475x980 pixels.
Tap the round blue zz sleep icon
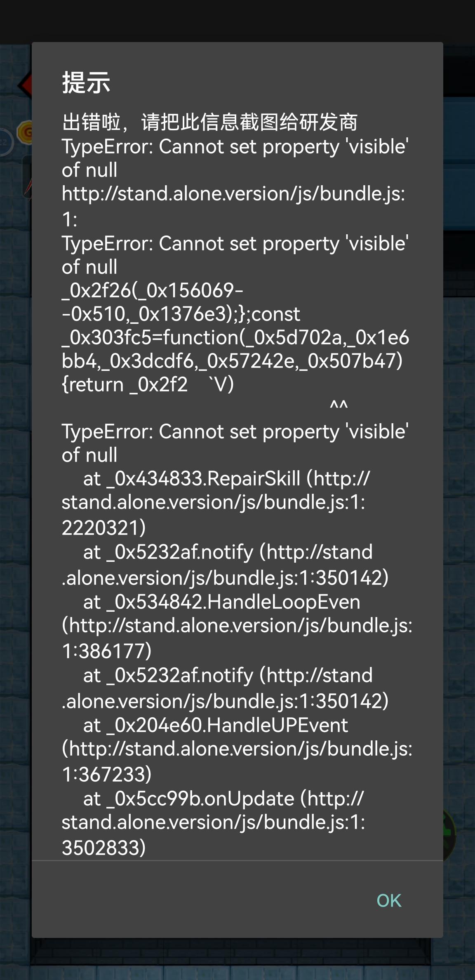[6, 143]
